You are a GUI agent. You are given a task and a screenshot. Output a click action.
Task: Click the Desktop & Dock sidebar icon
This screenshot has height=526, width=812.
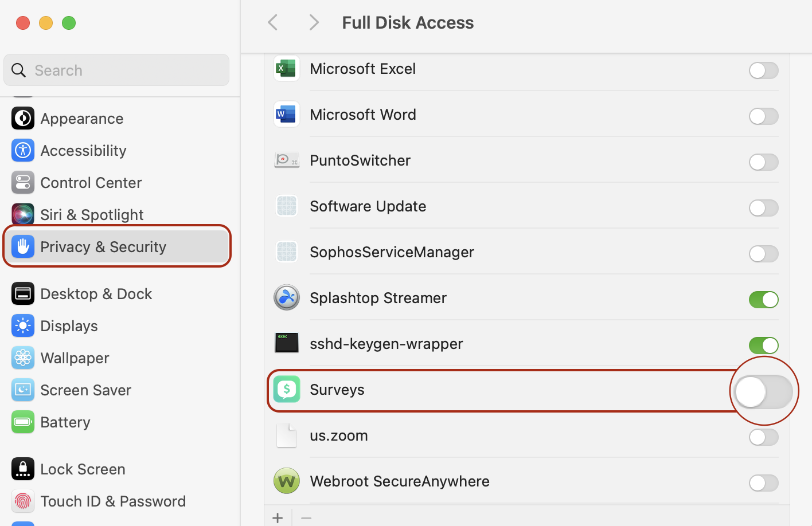tap(23, 294)
